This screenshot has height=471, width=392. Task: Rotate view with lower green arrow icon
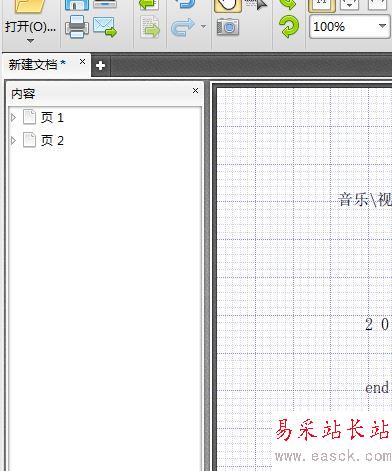(289, 27)
